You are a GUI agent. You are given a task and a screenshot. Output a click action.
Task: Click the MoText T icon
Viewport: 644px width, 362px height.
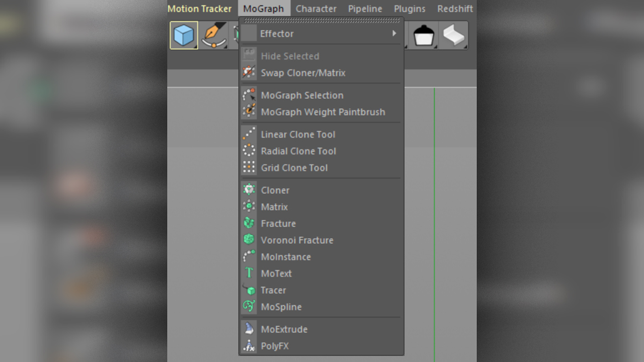pos(249,273)
